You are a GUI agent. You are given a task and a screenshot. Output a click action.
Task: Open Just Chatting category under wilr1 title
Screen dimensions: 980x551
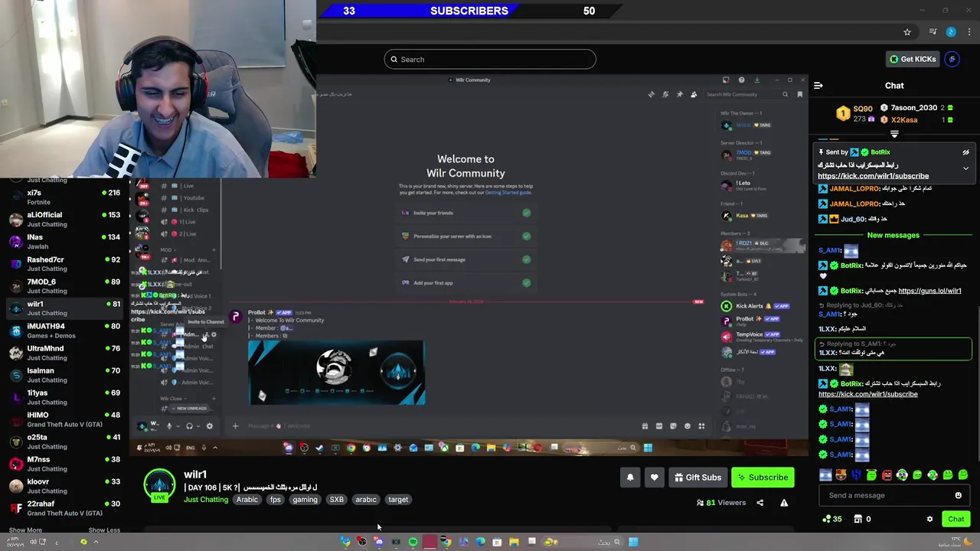click(206, 500)
